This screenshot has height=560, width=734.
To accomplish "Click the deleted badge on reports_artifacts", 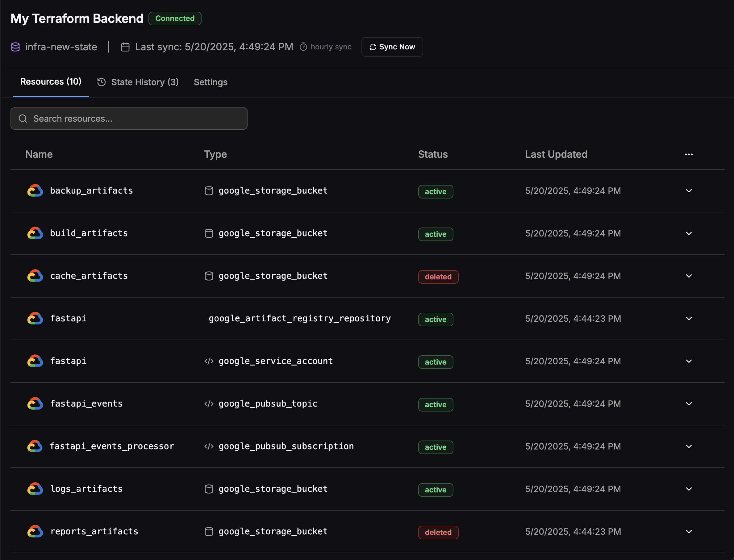I will [x=438, y=532].
